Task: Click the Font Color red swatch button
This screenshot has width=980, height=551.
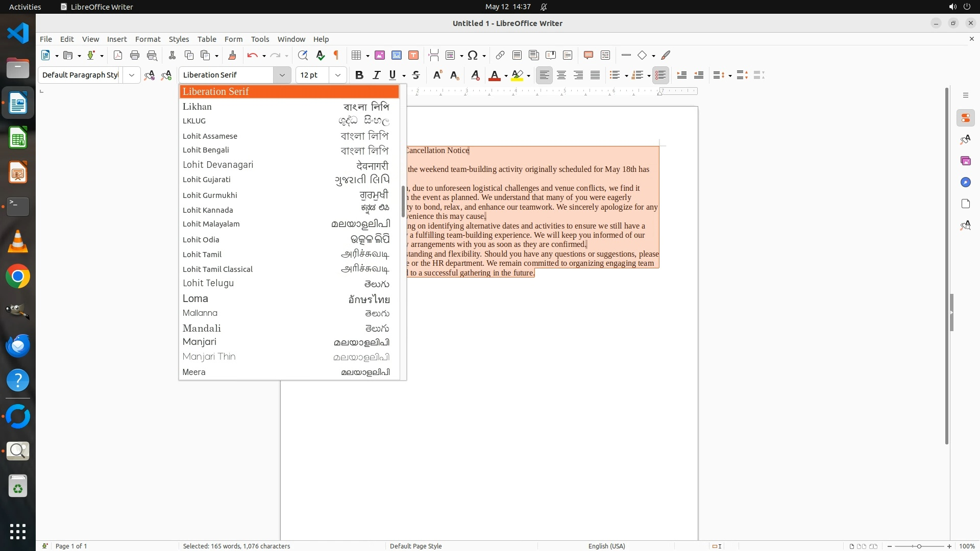Action: 494,75
